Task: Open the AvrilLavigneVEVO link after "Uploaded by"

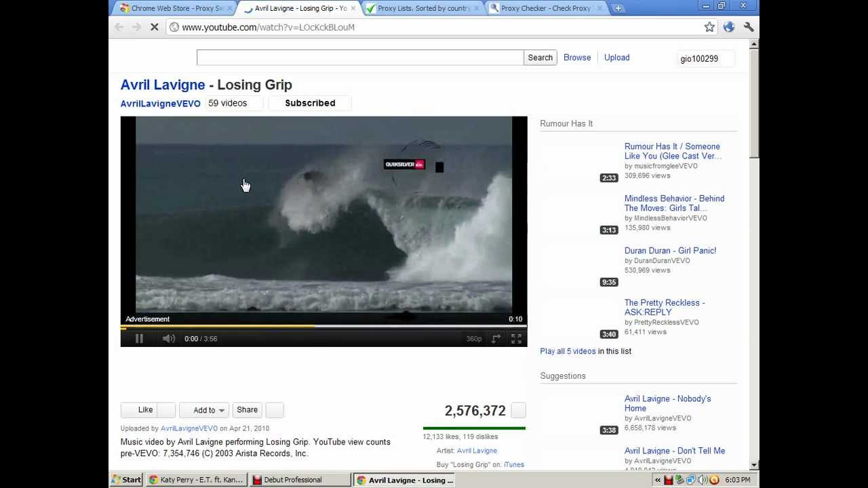Action: click(x=189, y=428)
